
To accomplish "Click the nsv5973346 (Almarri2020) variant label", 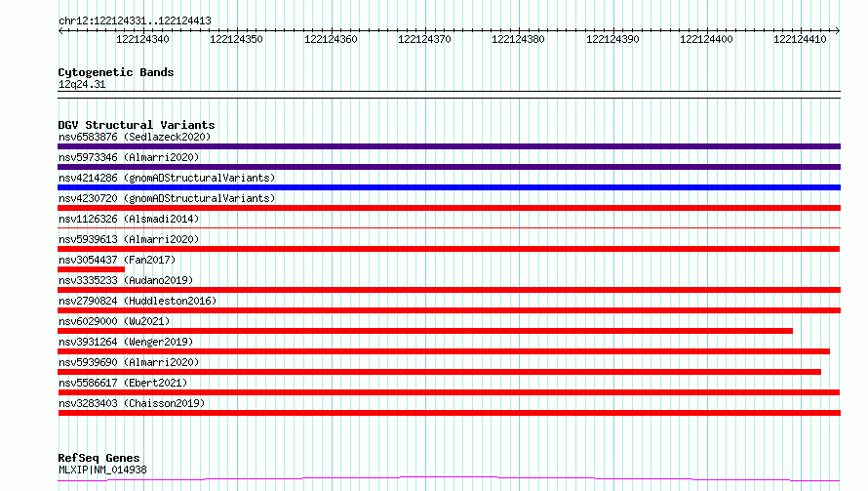I will pos(129,157).
